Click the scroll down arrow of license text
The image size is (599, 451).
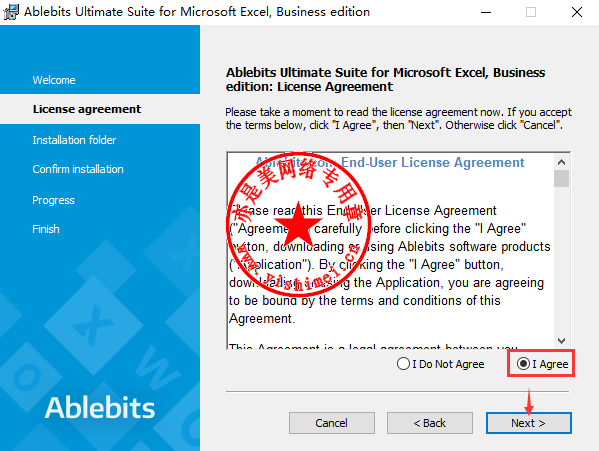561,340
